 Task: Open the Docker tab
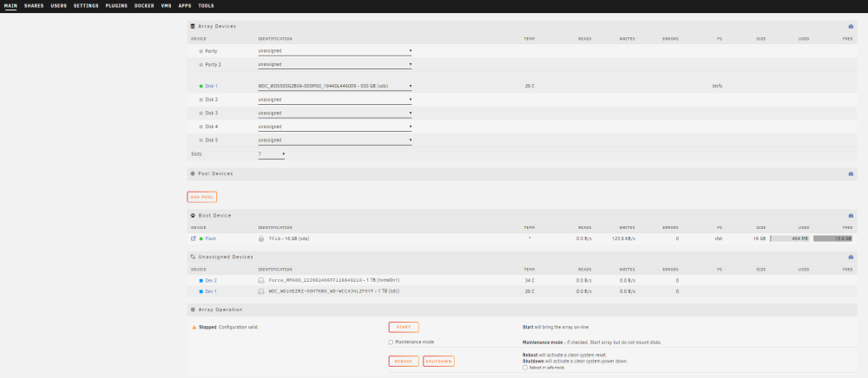point(144,6)
